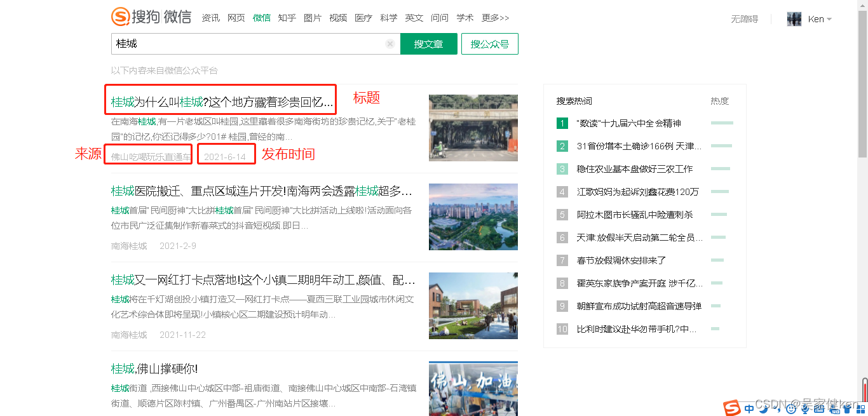Open the soft keyboard icon on IME toolbar

[818, 410]
